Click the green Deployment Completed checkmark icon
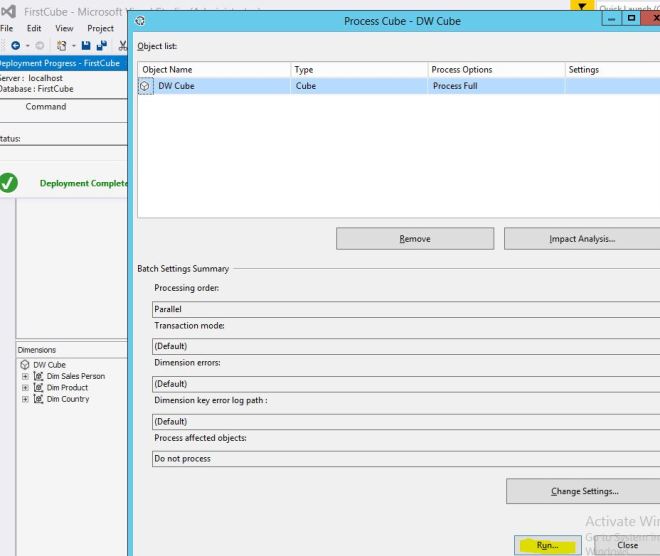The height and width of the screenshot is (556, 660). (9, 183)
